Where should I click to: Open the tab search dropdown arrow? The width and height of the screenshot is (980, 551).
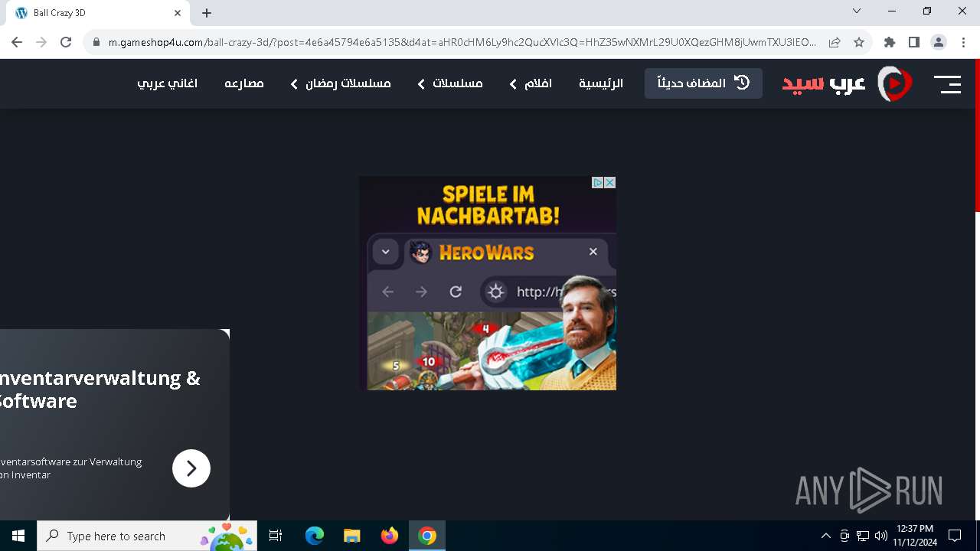pyautogui.click(x=857, y=11)
